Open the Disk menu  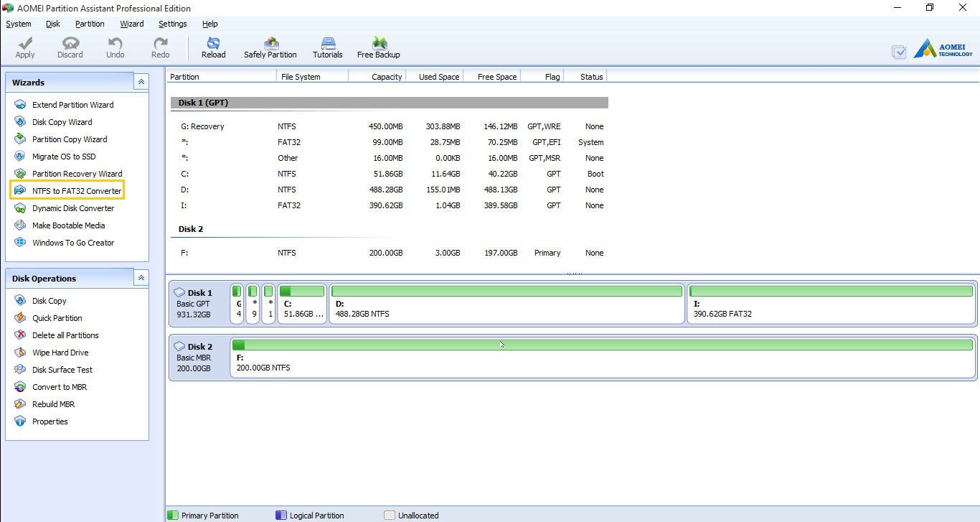pos(53,24)
